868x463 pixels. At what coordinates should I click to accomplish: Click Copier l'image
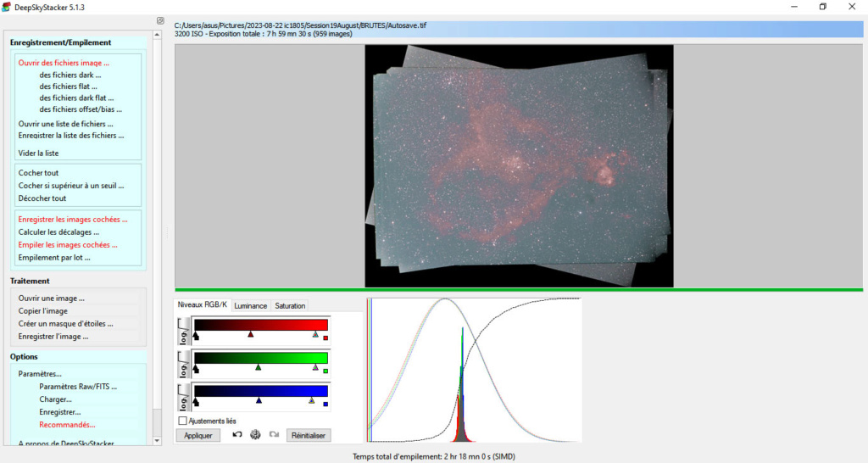42,310
